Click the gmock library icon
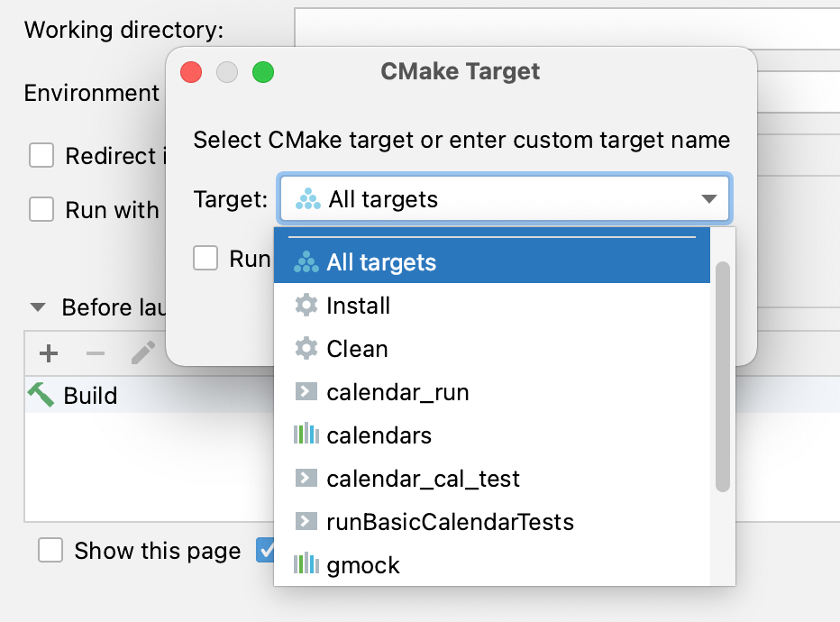 (x=306, y=564)
